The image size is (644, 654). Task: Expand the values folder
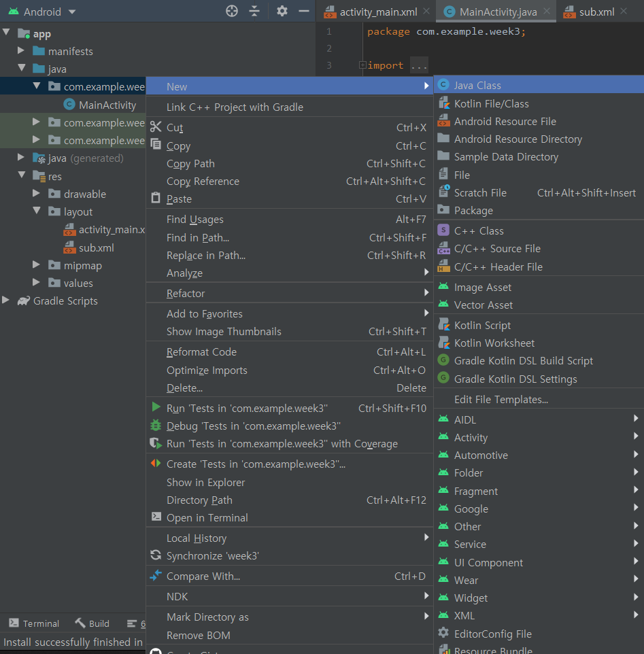36,282
